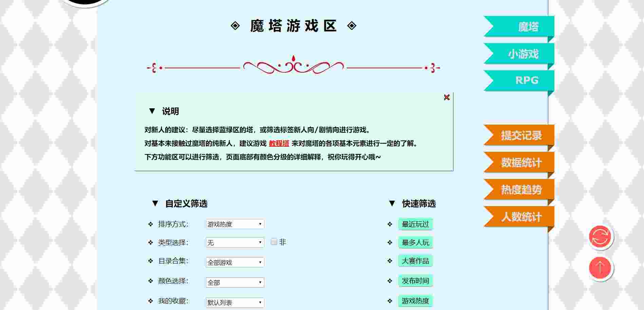644x310 pixels.
Task: Open the 提交记录 orange ribbon
Action: [x=521, y=135]
